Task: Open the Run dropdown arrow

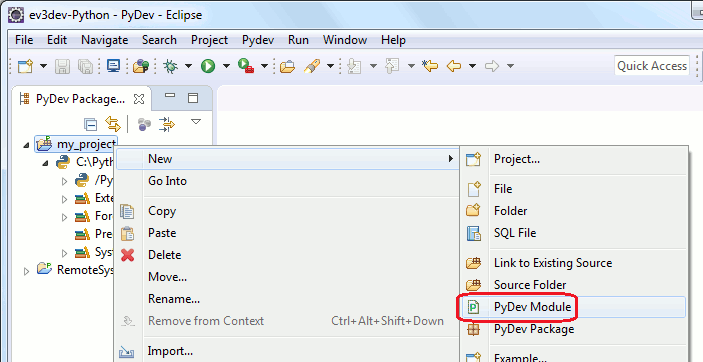Action: pos(226,66)
